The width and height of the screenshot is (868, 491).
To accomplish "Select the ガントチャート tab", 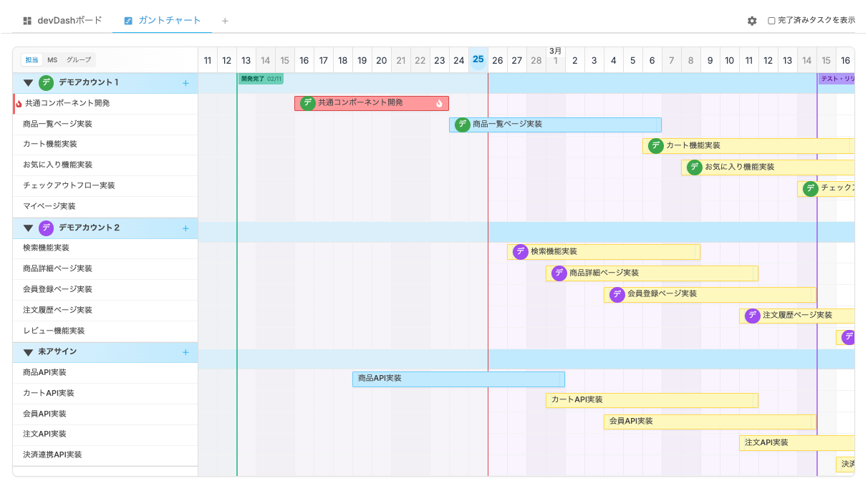I will [162, 21].
